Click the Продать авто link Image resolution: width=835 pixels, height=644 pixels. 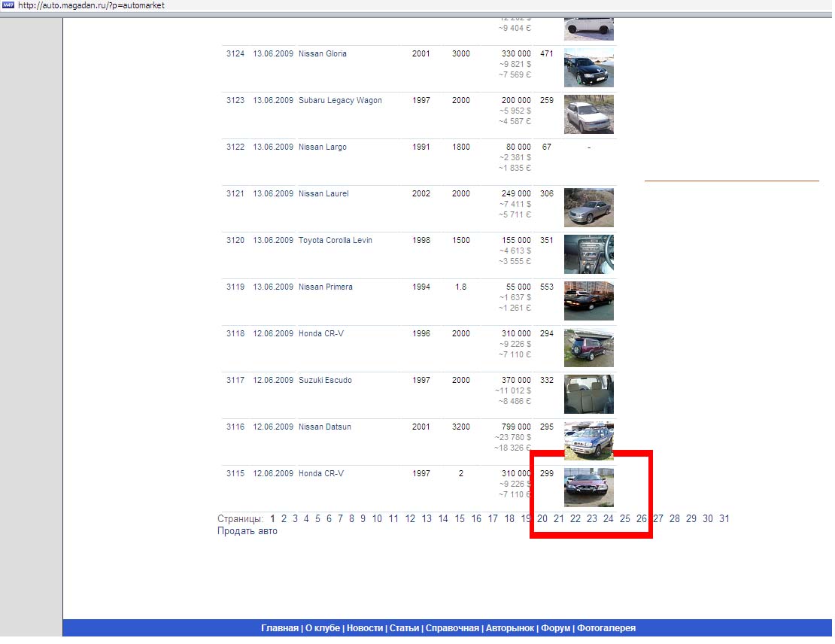(x=247, y=531)
